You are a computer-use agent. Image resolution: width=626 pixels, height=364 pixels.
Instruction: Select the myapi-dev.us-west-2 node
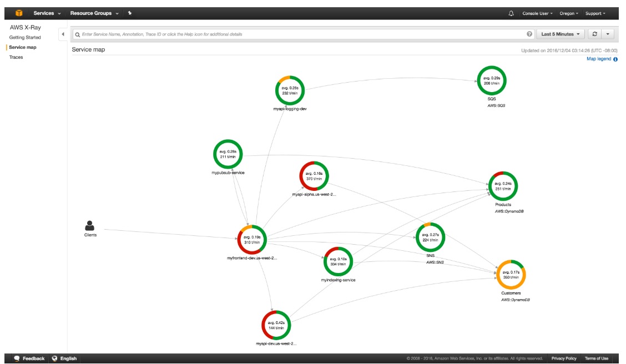[276, 325]
